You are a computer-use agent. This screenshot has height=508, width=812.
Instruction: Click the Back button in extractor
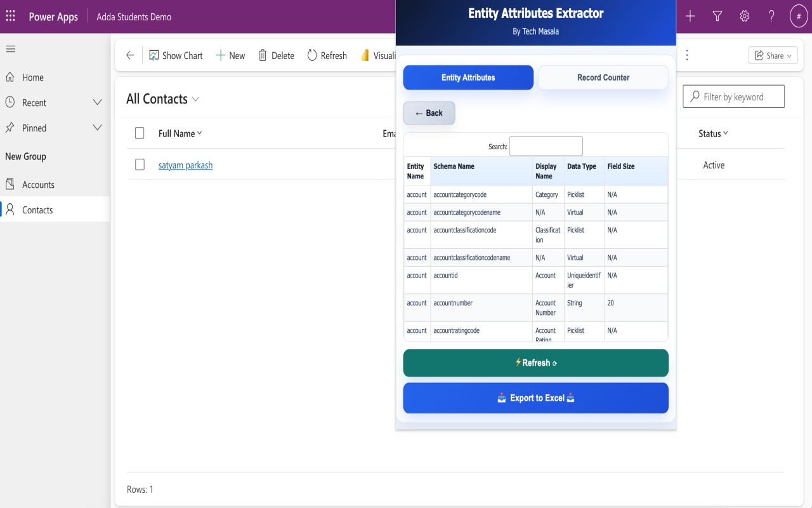click(429, 113)
